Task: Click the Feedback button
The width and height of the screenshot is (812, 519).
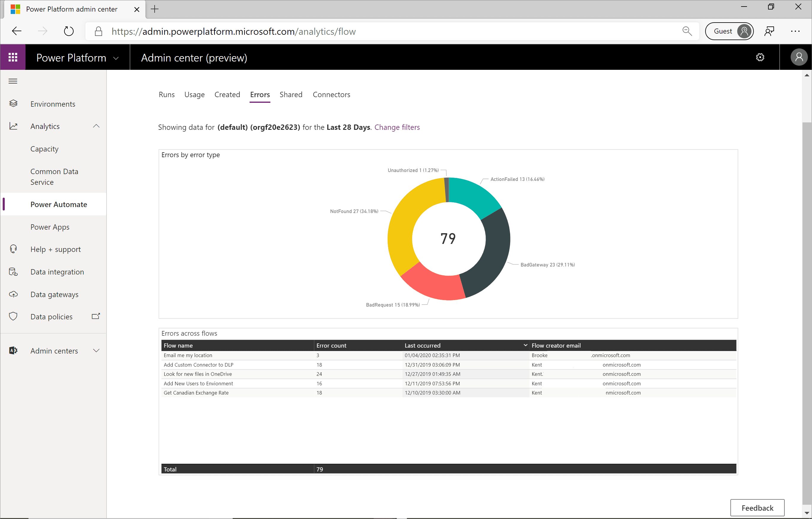Action: point(757,507)
